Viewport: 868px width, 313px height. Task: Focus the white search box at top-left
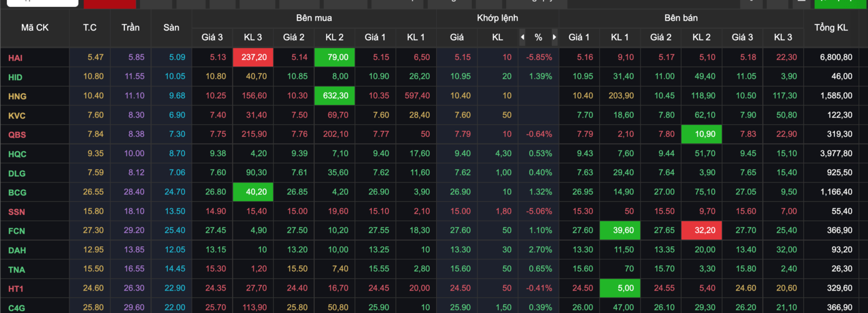click(x=42, y=3)
